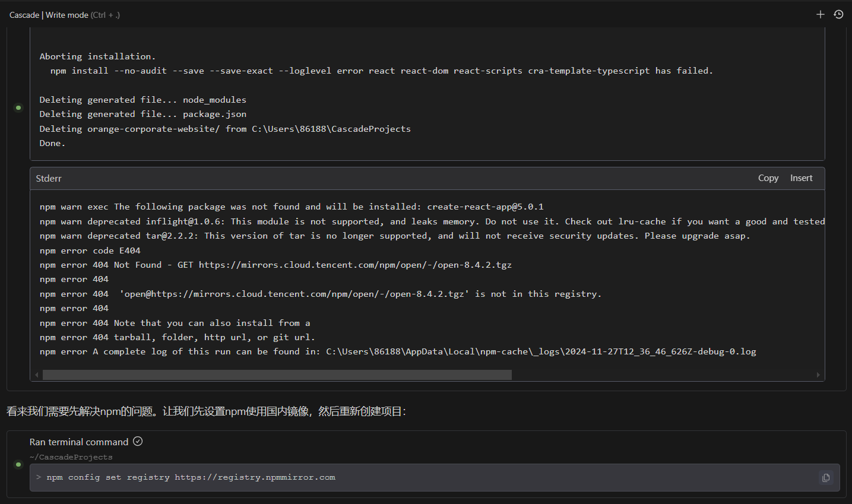Click Copy in the Stderr header
This screenshot has height=504, width=852.
768,178
